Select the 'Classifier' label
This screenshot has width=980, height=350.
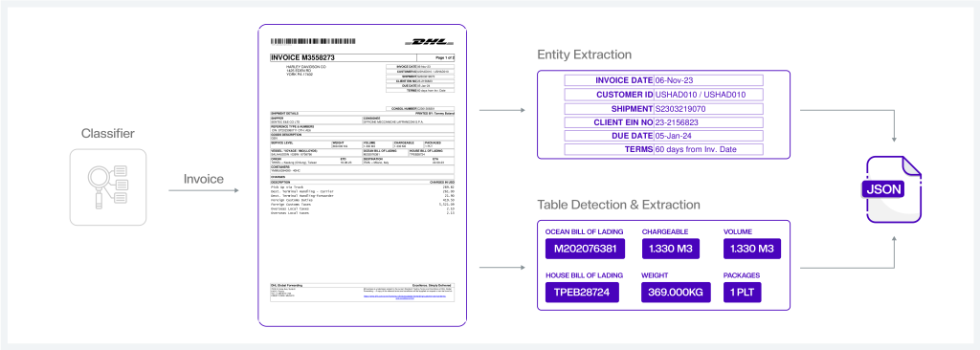coord(108,134)
